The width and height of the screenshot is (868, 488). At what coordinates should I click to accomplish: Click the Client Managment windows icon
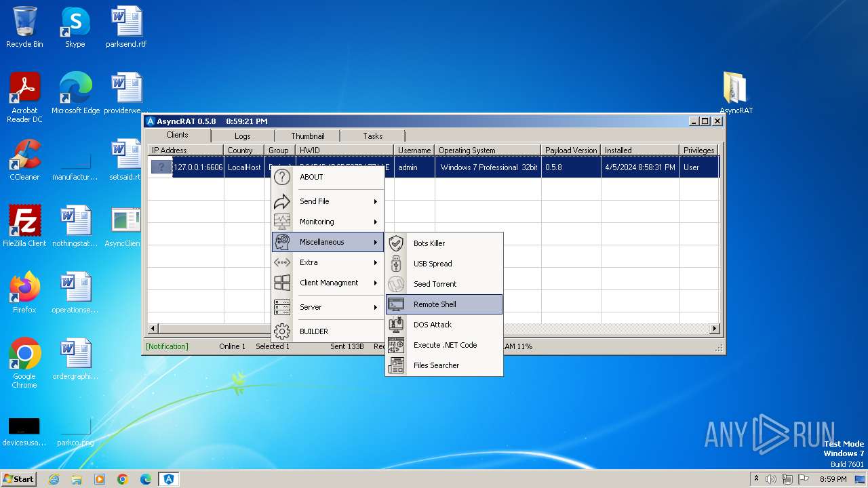282,283
